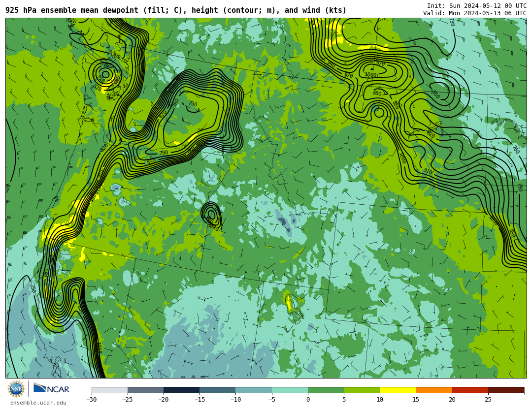Pick the slate -25 to -20 colorbar swatch
Image resolution: width=532 pixels, height=409 pixels.
point(145,390)
